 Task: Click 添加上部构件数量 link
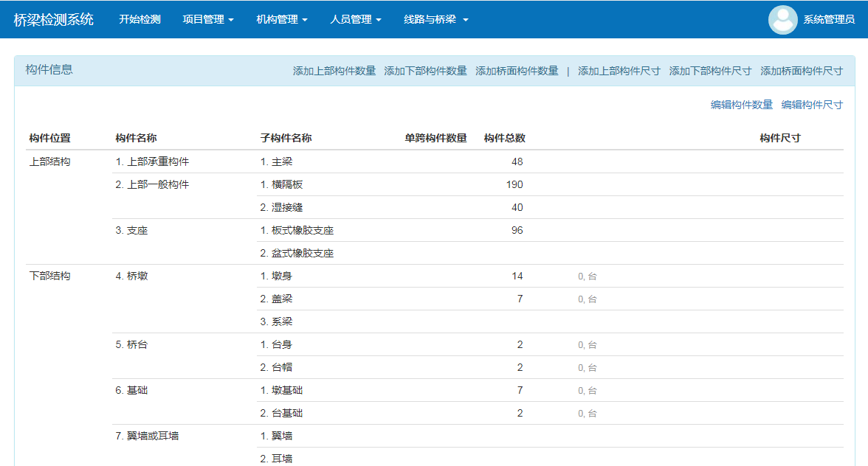(x=334, y=72)
